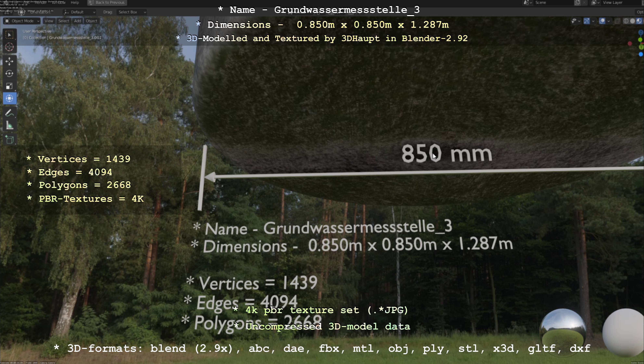Open the view layer browse dropdown
Screen dimensions: 644x364
(x=595, y=2)
